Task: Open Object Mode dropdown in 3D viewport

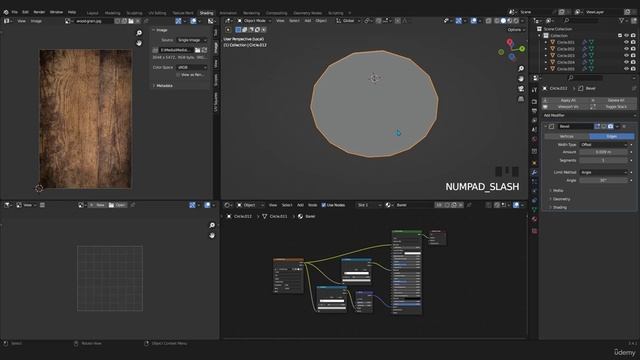Action: [255, 20]
